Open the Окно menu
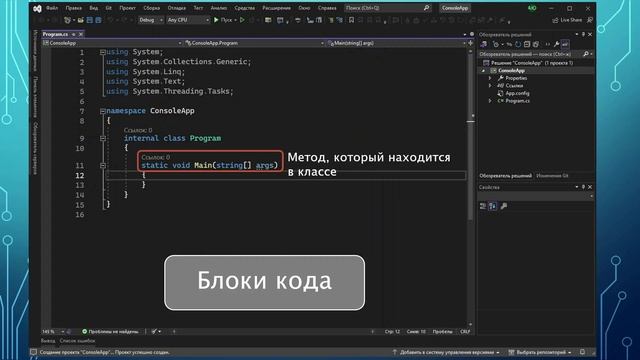The width and height of the screenshot is (640, 360). click(304, 8)
